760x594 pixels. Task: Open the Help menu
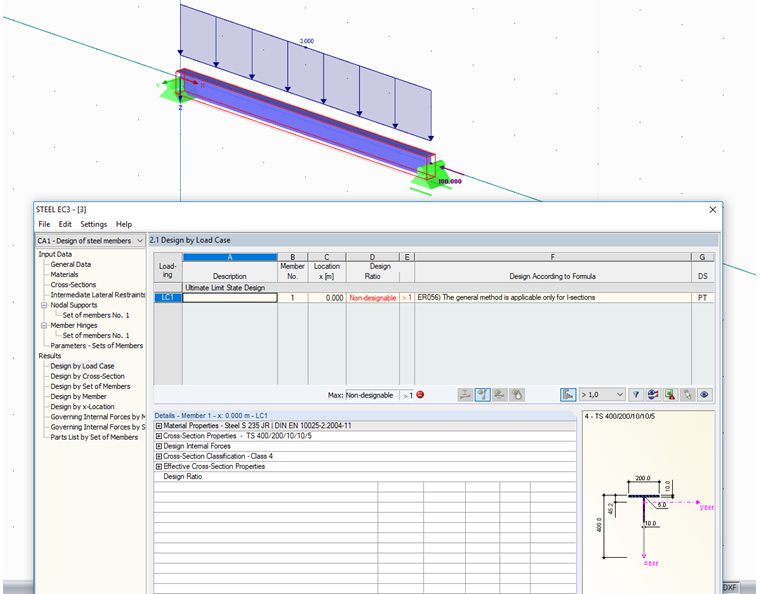[x=124, y=224]
